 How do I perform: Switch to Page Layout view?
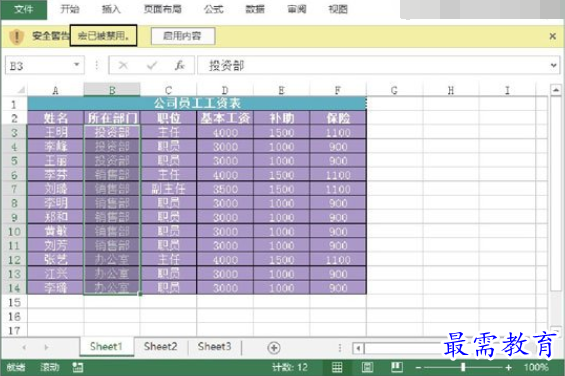367,367
